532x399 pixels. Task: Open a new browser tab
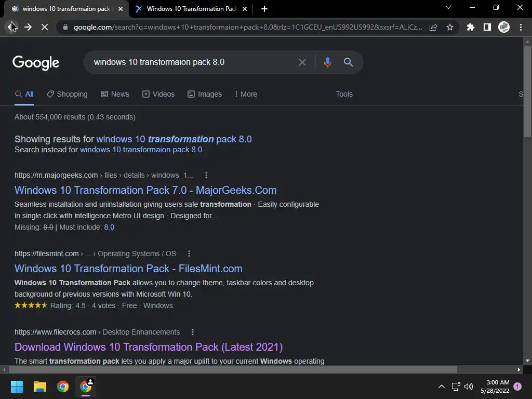pos(264,9)
